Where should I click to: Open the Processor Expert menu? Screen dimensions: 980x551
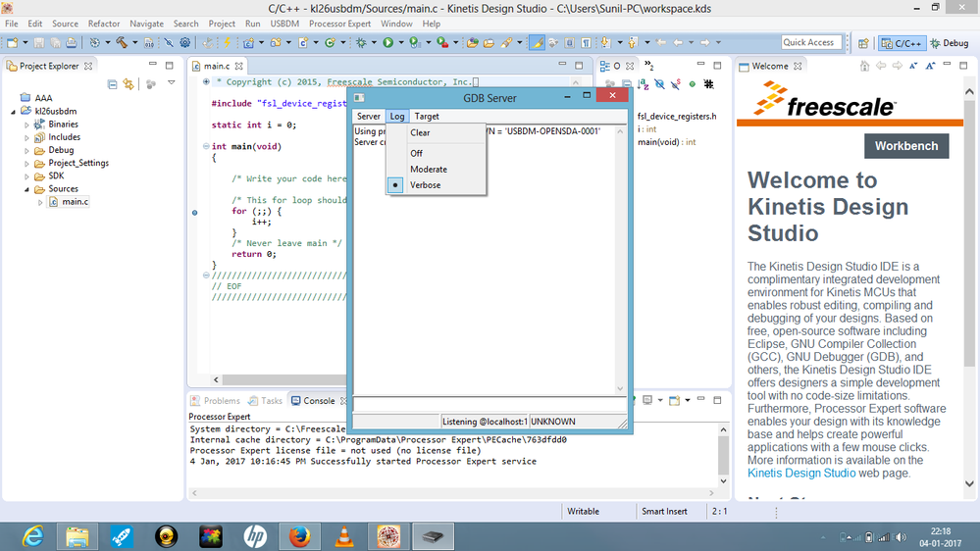340,24
